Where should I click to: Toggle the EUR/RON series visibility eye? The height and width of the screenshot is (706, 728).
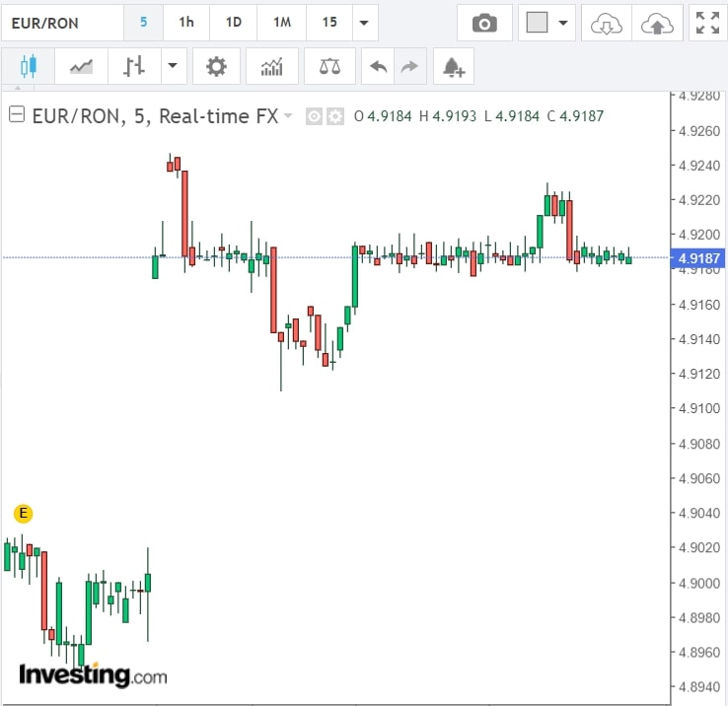pyautogui.click(x=314, y=116)
